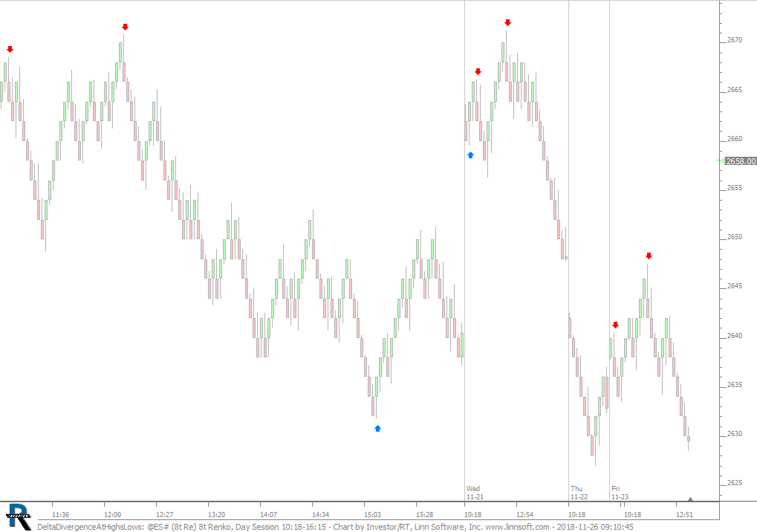Click the 14:07 time axis label
Screen dimensions: 757x532
(268, 515)
